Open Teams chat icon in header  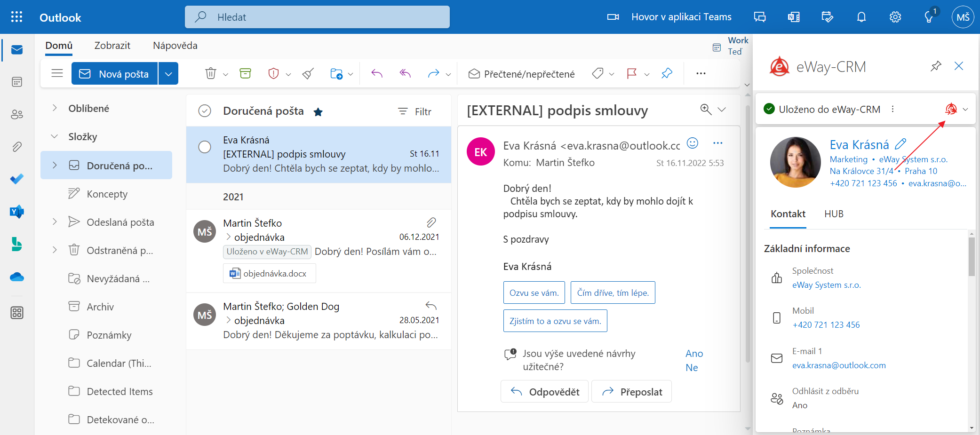(x=760, y=17)
